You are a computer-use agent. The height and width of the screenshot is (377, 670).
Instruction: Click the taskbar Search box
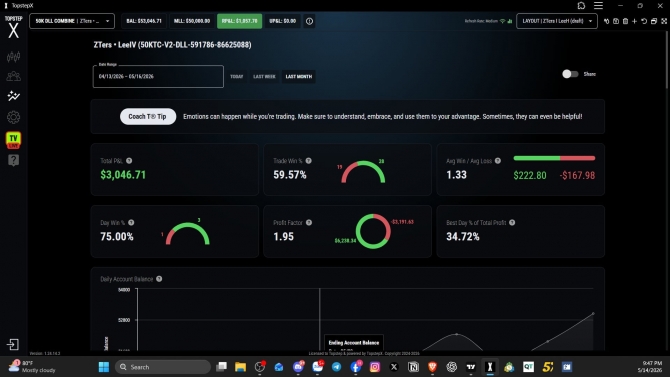click(x=163, y=367)
